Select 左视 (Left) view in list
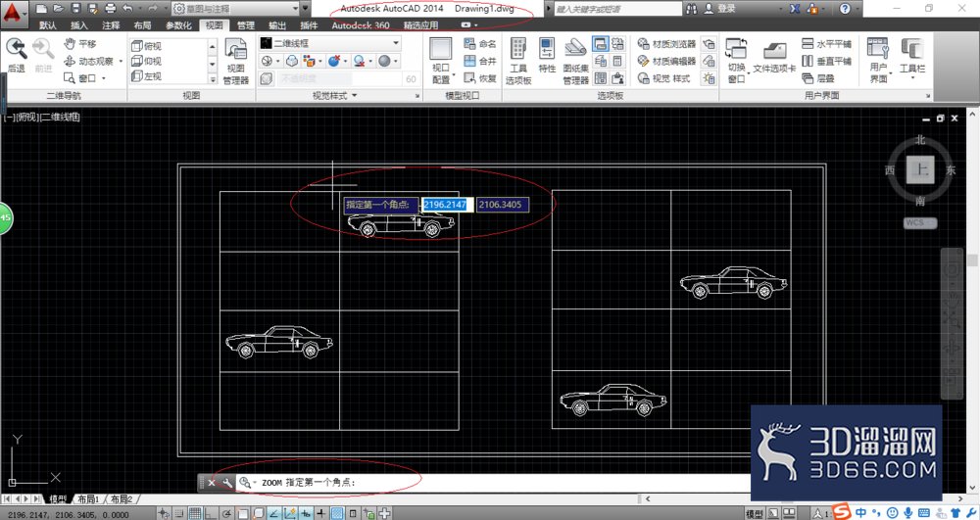The image size is (980, 520). (147, 76)
